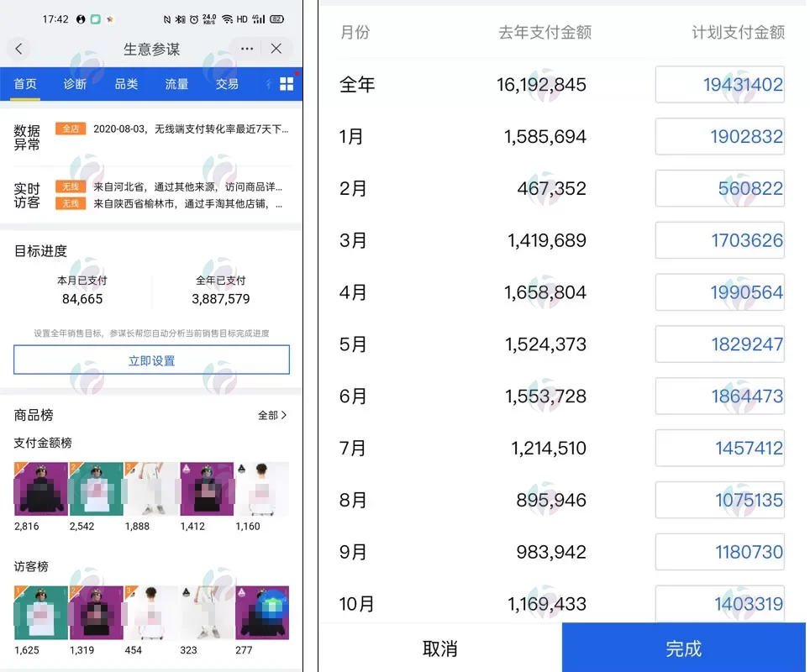Select the 交易 tab
810x672 pixels.
point(227,84)
